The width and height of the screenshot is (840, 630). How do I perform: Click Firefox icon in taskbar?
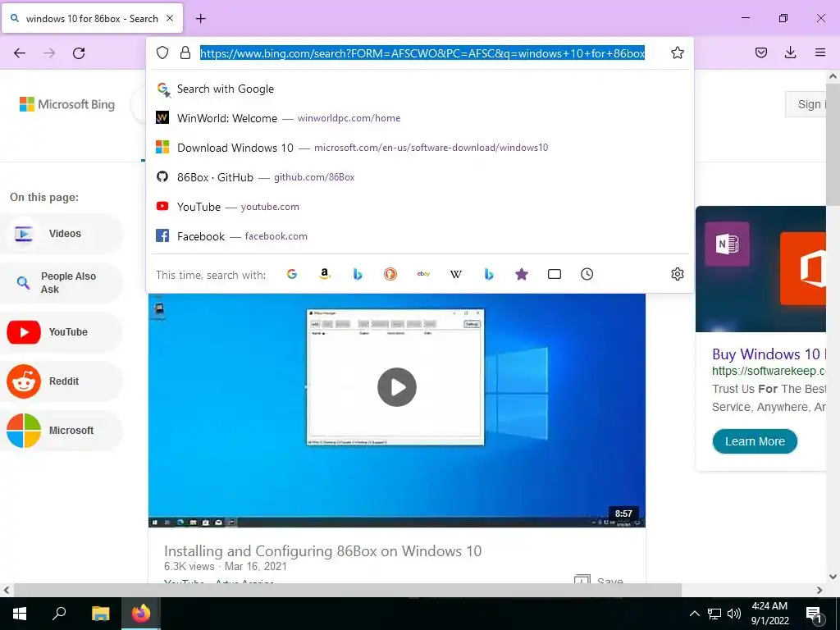tap(141, 614)
